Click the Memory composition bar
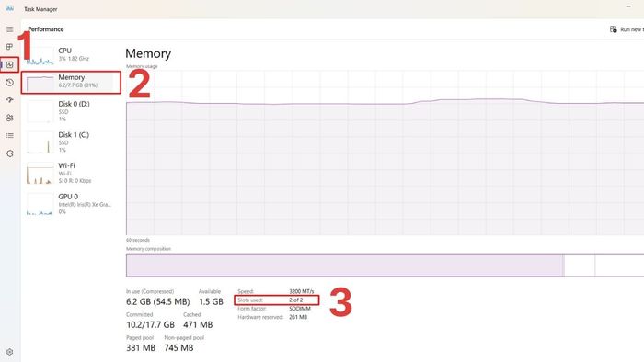The height and width of the screenshot is (362, 644). click(x=385, y=265)
